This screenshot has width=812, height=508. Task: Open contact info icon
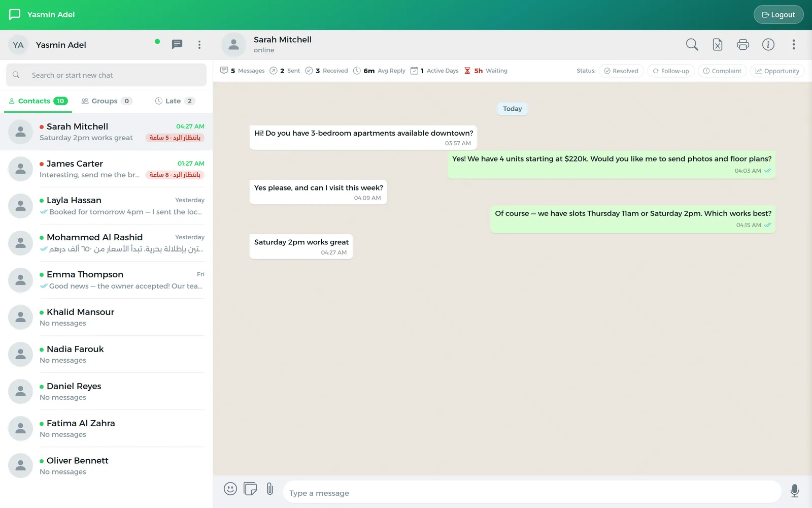768,45
